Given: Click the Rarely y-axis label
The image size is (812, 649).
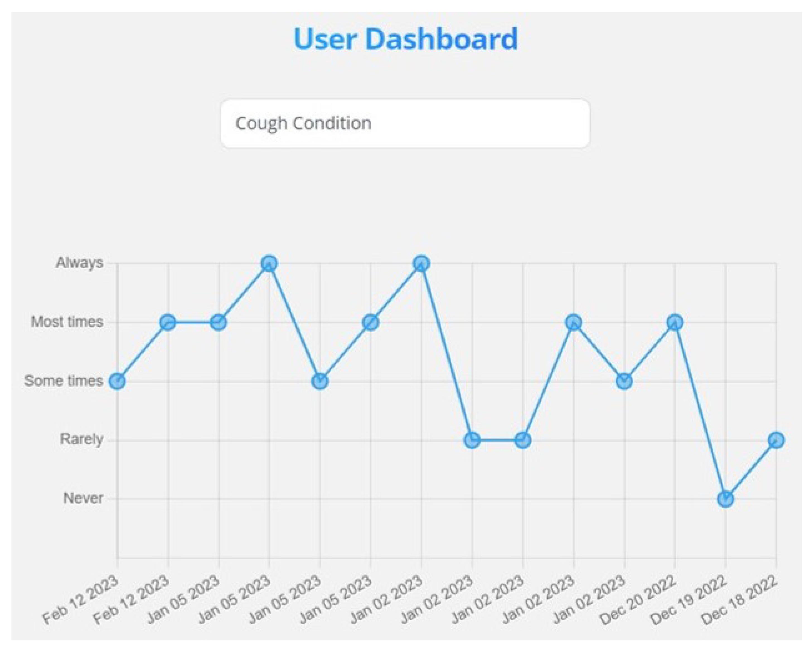Looking at the screenshot, I should click(x=81, y=439).
